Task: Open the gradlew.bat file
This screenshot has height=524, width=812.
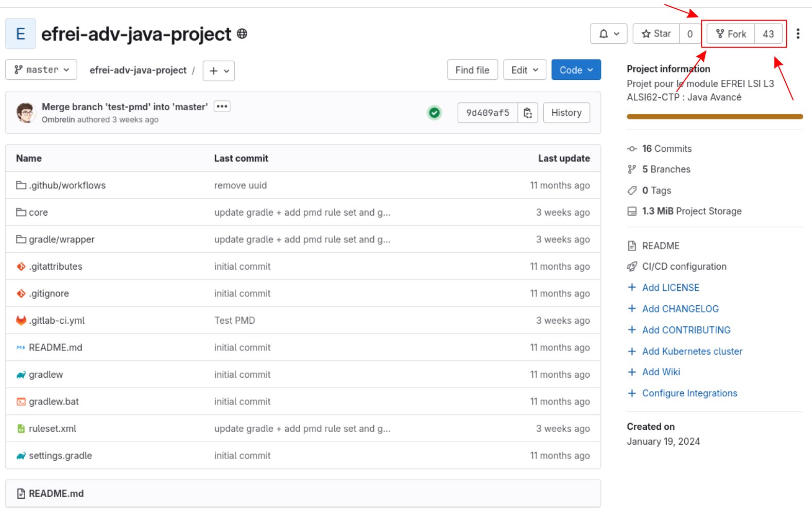Action: pyautogui.click(x=54, y=401)
